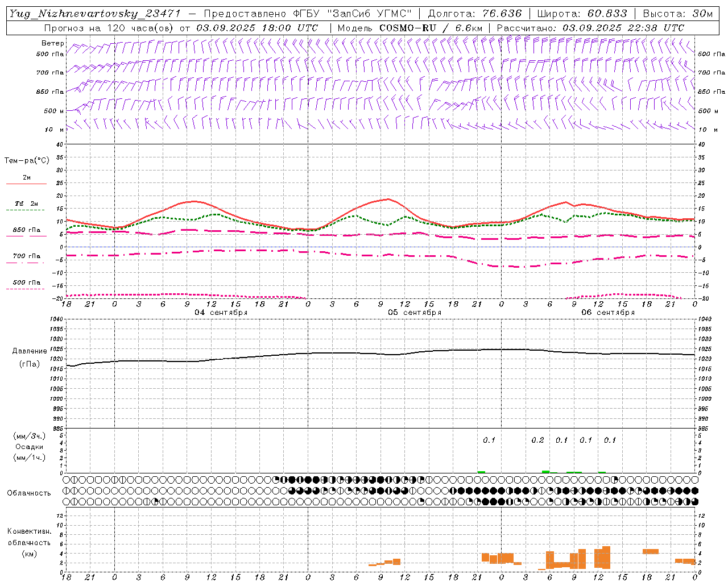Click the '(гПа)' unit label under Давление
The image size is (728, 582).
coord(29,364)
